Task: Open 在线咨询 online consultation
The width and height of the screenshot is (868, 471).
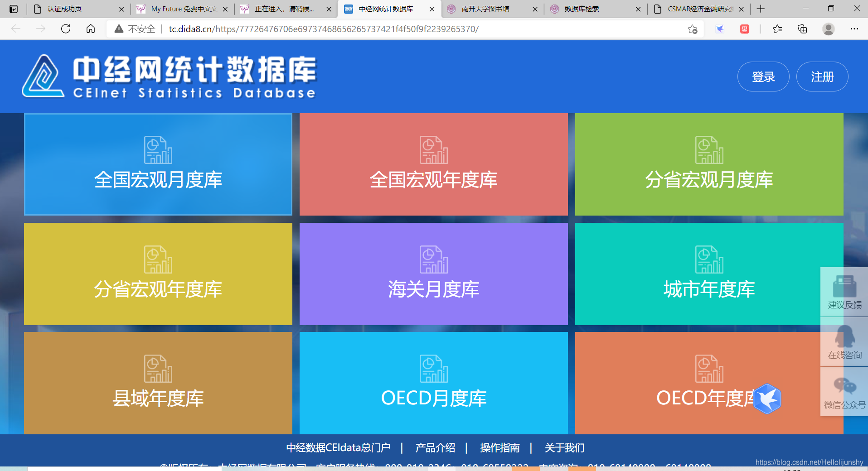Action: pos(844,342)
